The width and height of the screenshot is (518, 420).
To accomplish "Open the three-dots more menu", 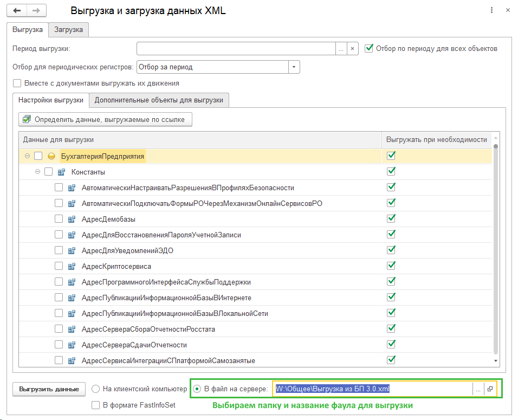I will 491,10.
